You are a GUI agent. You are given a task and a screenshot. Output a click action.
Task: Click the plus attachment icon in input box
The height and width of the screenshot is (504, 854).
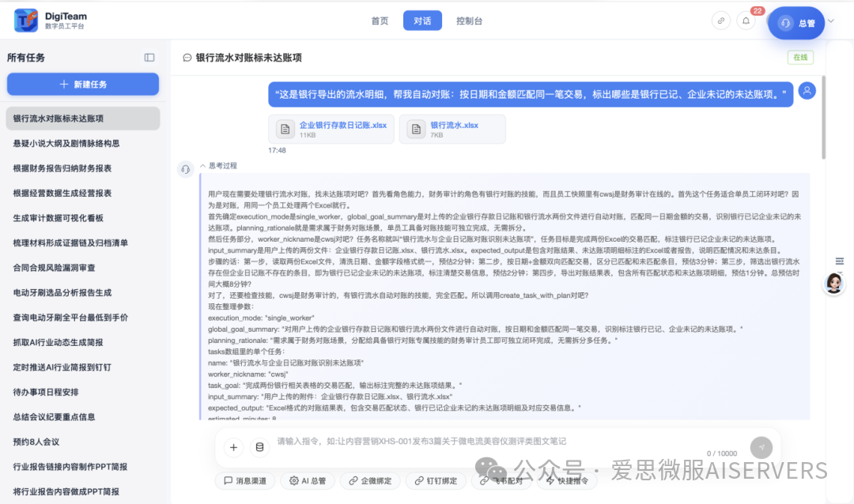[233, 447]
